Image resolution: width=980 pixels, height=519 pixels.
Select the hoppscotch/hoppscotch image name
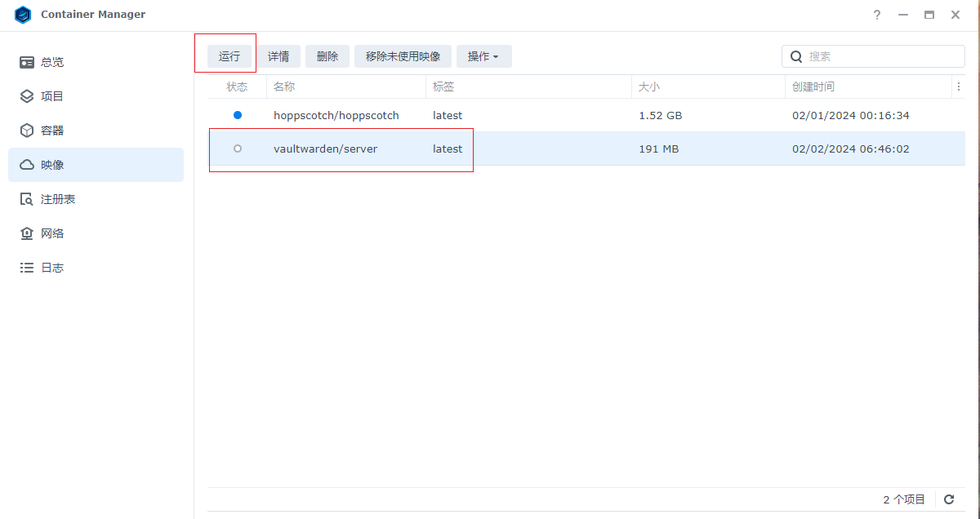tap(336, 115)
